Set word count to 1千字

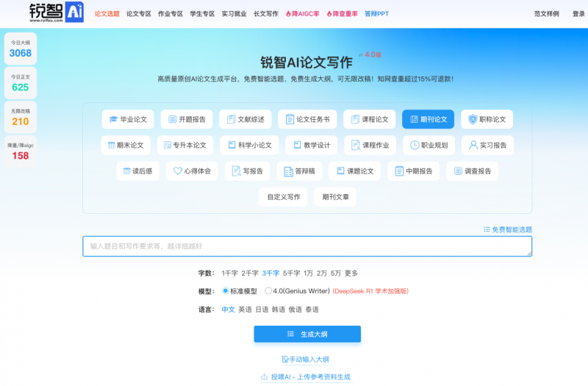229,273
